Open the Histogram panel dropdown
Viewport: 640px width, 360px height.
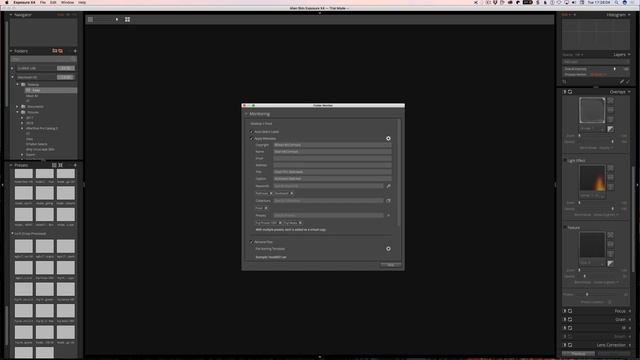[629, 15]
